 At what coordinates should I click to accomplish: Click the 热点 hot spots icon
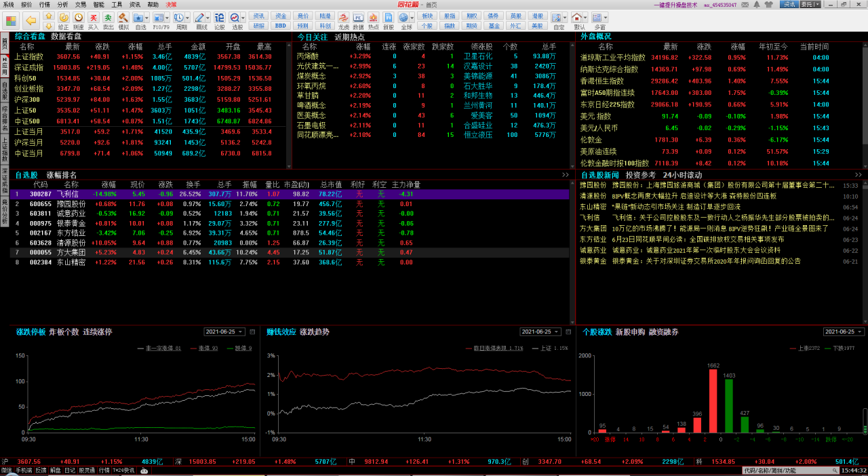(x=373, y=19)
